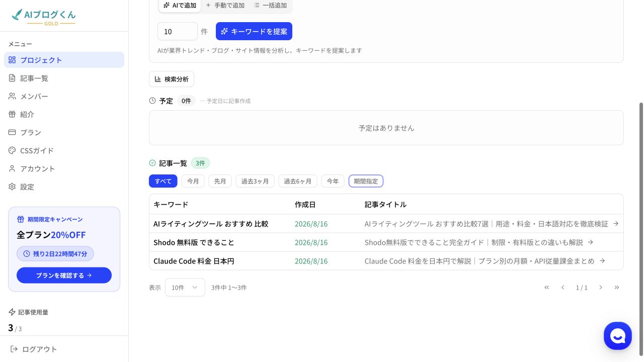The image size is (644, 362).
Task: Open the プロジェクト menu item
Action: click(x=64, y=60)
